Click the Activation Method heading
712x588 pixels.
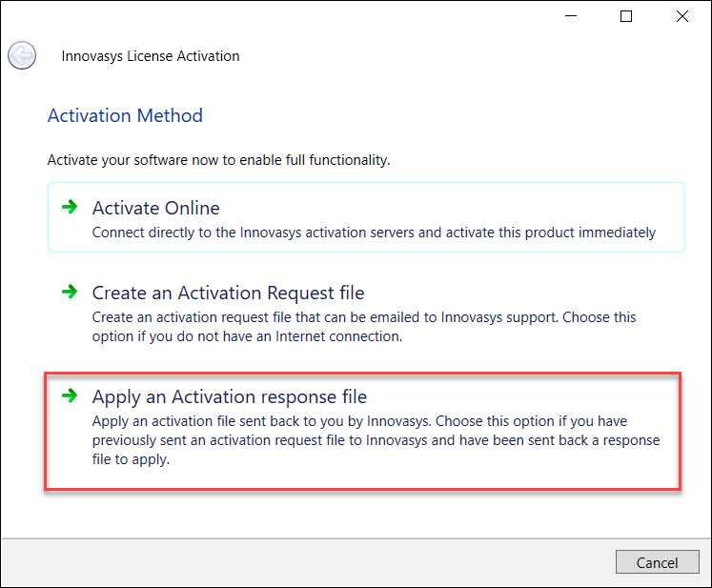pyautogui.click(x=125, y=115)
